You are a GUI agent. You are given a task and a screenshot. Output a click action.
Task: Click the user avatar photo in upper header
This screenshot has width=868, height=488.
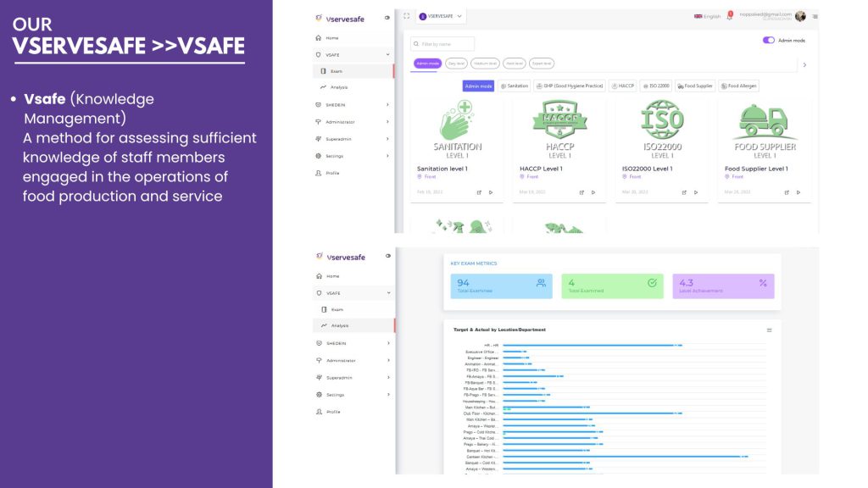800,16
